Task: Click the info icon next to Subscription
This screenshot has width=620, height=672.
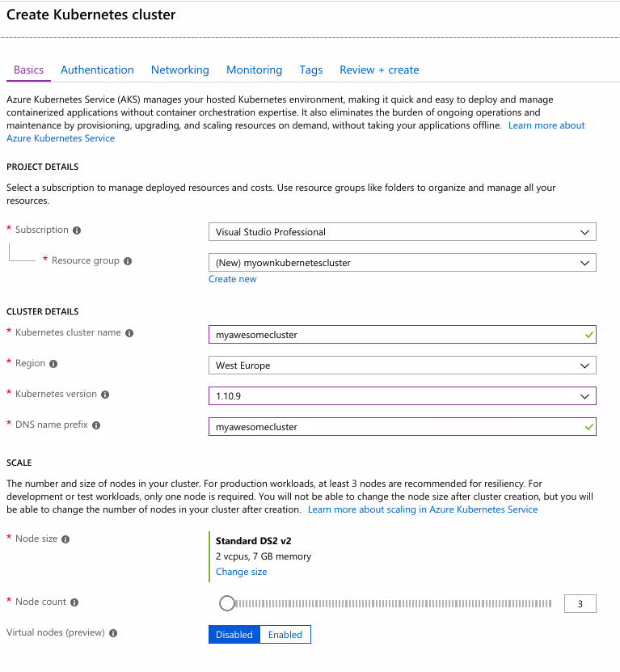Action: coord(77,230)
